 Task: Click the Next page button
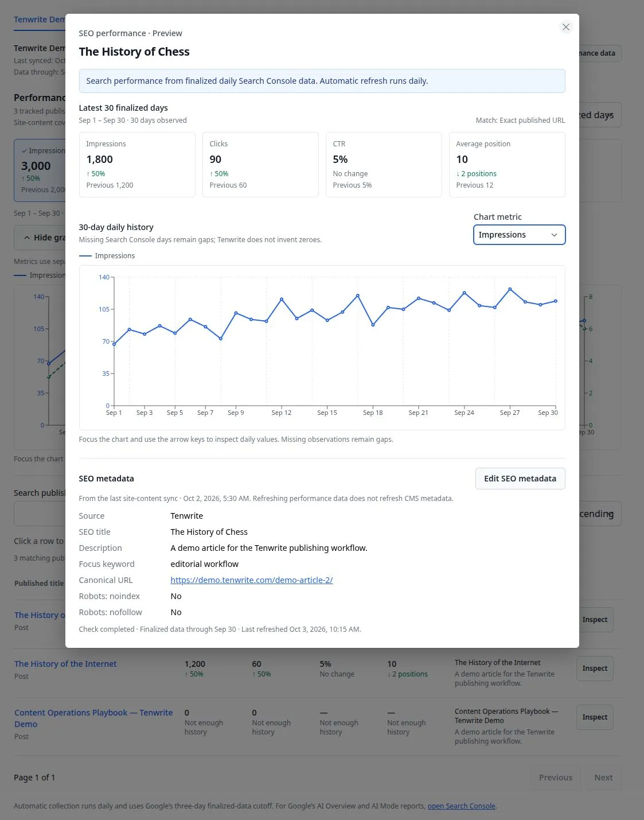click(x=603, y=778)
